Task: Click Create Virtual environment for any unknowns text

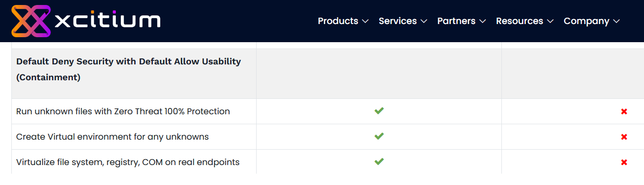Action: point(112,136)
